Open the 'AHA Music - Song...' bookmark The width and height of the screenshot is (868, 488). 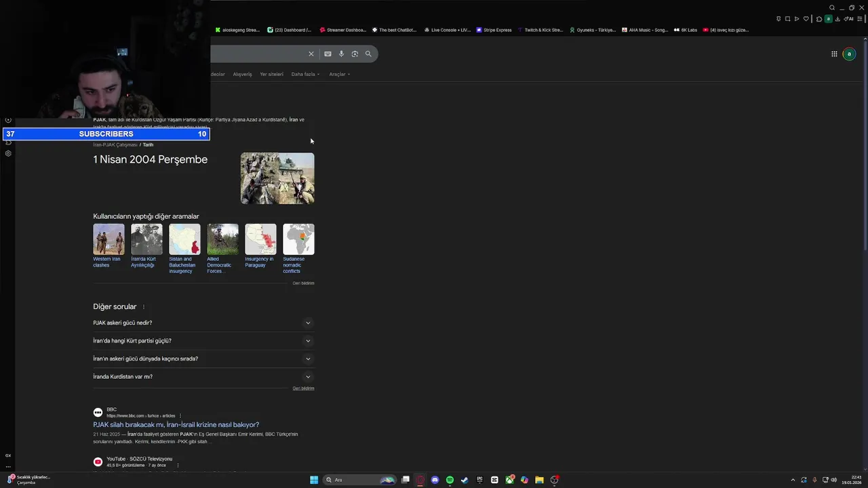645,30
